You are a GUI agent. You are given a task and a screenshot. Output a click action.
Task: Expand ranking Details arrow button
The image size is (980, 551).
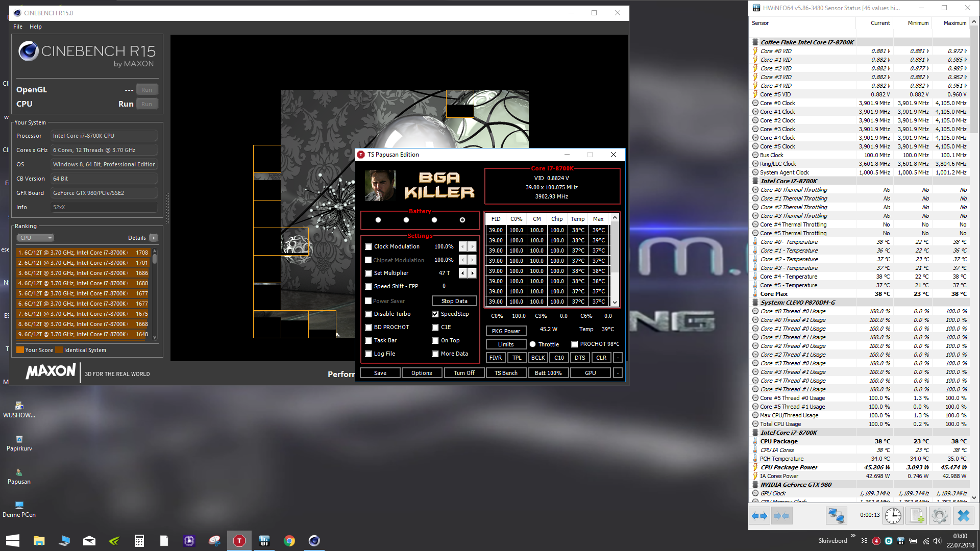[154, 238]
